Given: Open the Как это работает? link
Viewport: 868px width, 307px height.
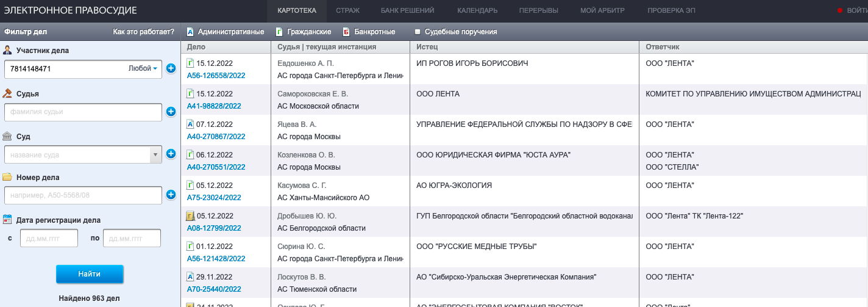Looking at the screenshot, I should click(x=144, y=32).
